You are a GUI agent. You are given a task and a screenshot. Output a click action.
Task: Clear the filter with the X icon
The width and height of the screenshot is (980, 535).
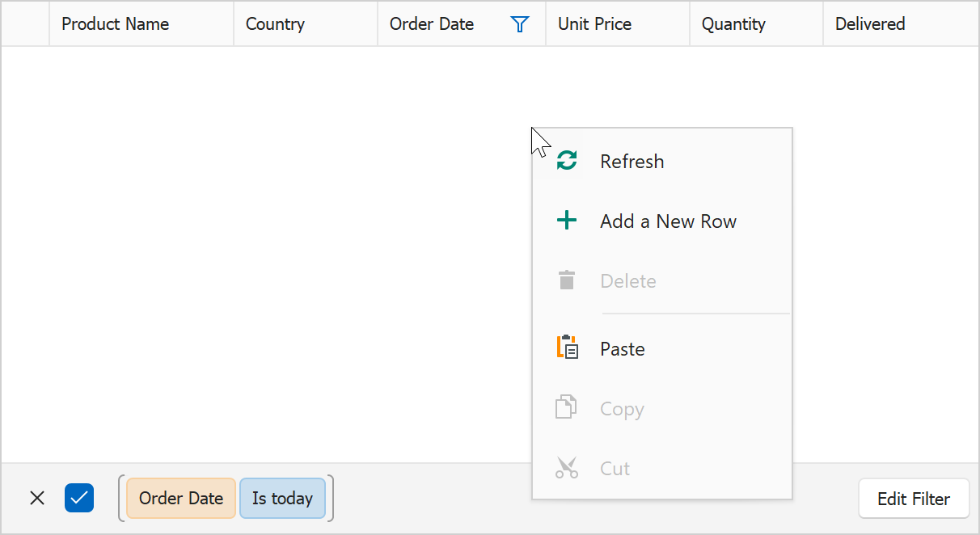pyautogui.click(x=37, y=498)
